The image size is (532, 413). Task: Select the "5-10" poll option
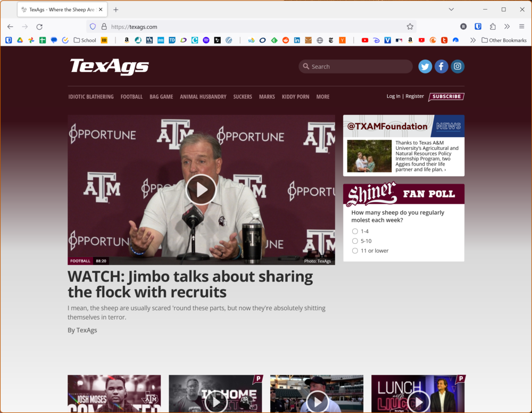coord(355,241)
